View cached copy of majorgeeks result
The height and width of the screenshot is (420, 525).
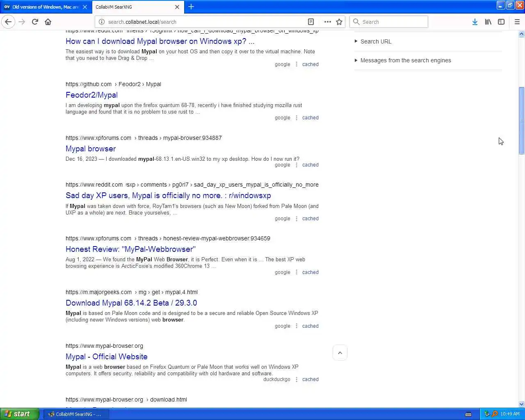coord(310,326)
